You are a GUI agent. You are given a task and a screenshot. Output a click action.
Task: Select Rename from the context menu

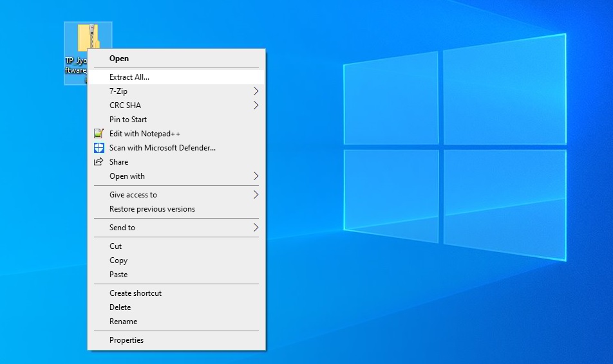(x=123, y=322)
